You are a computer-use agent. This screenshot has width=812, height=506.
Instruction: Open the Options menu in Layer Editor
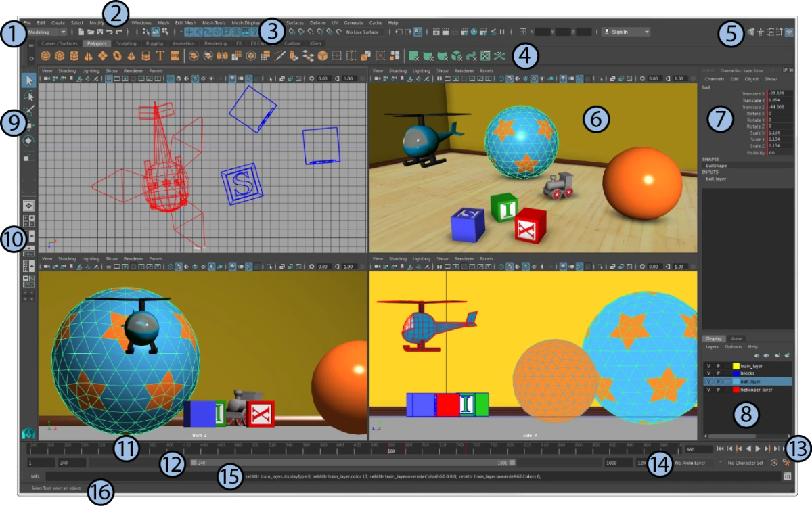click(734, 346)
